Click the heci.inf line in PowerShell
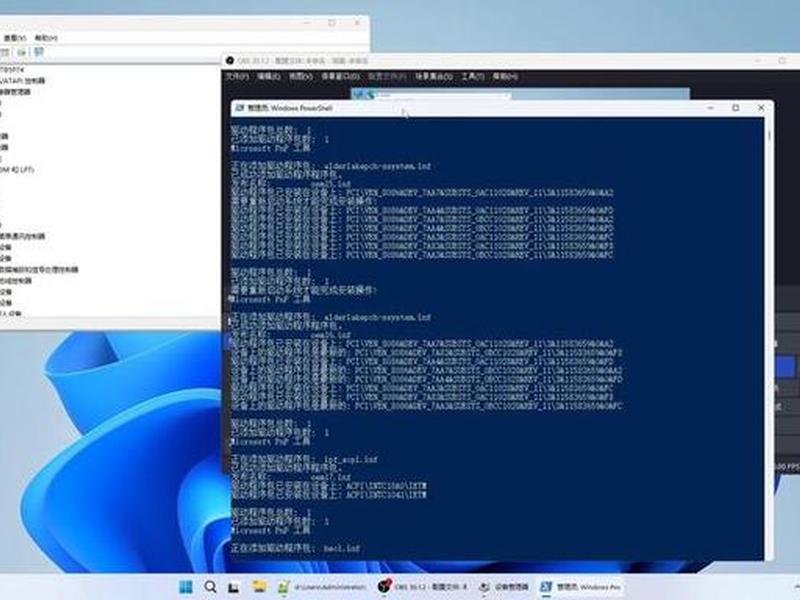Viewport: 800px width, 600px height. click(x=295, y=548)
